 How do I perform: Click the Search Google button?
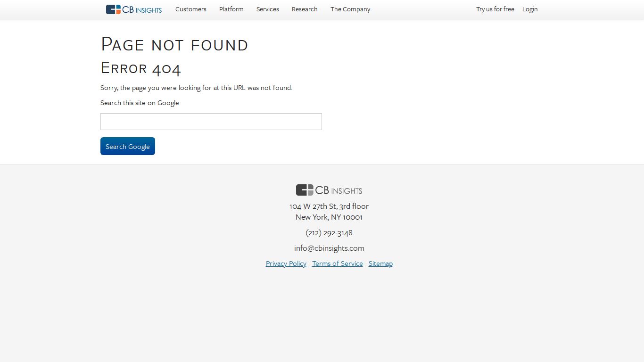pos(128,146)
